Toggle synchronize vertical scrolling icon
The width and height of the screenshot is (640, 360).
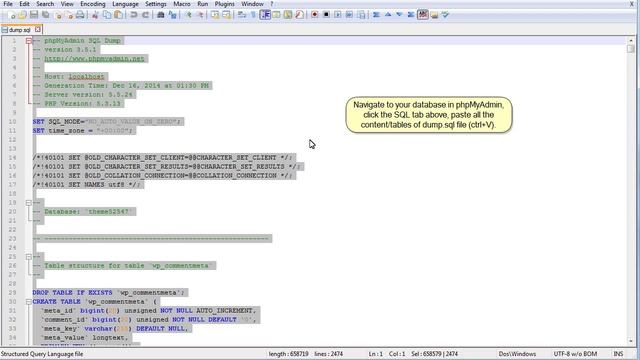click(215, 15)
